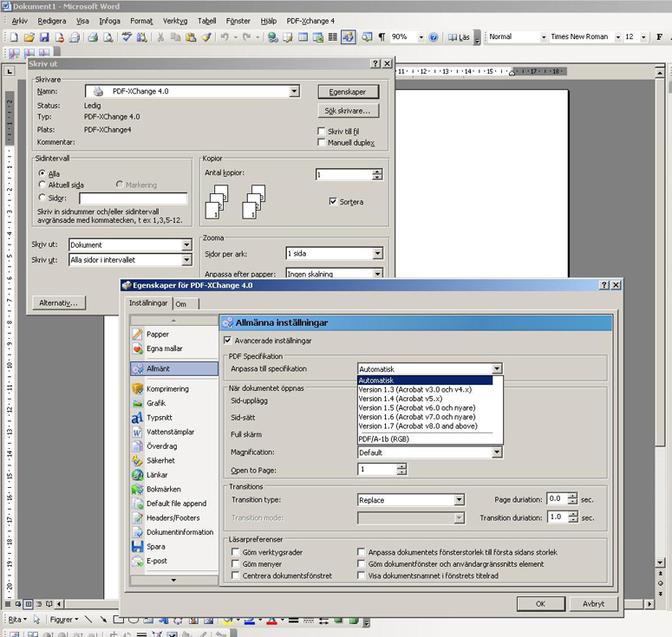
Task: Click the Word Help question mark icon
Action: 434,37
